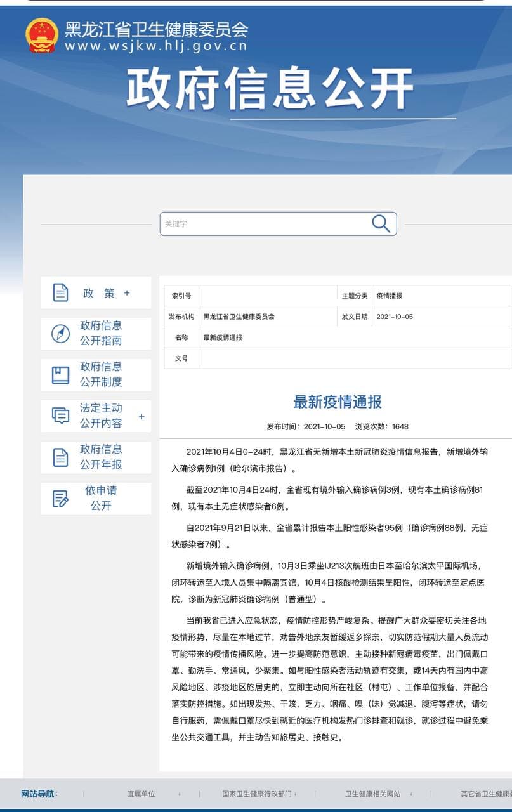Click the document icon beside 政策
This screenshot has width=512, height=812.
[60, 292]
